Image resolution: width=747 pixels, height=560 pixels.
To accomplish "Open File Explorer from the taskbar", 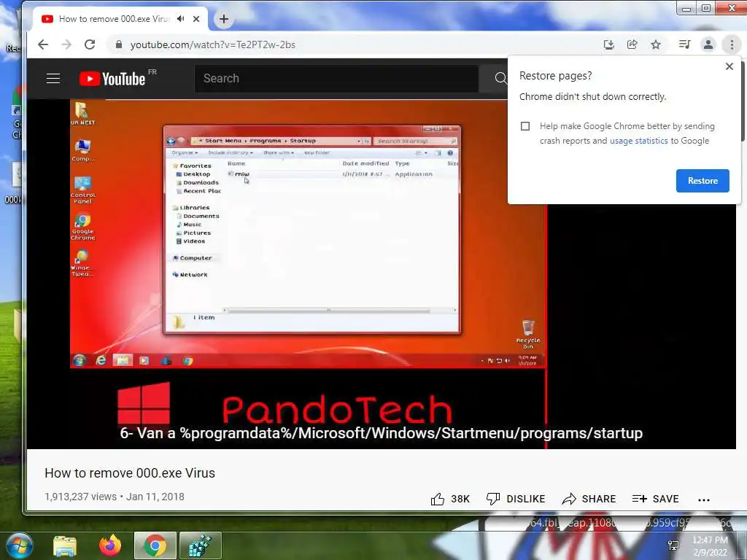I will point(65,545).
